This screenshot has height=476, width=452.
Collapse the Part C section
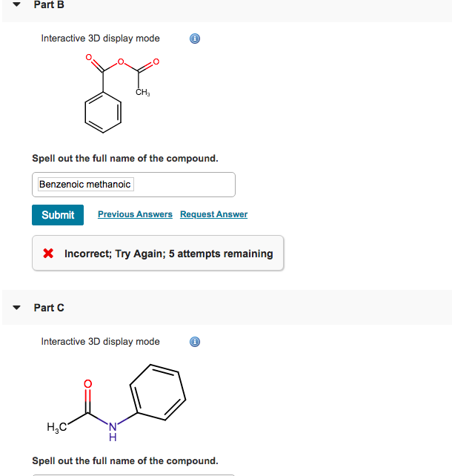[x=17, y=308]
